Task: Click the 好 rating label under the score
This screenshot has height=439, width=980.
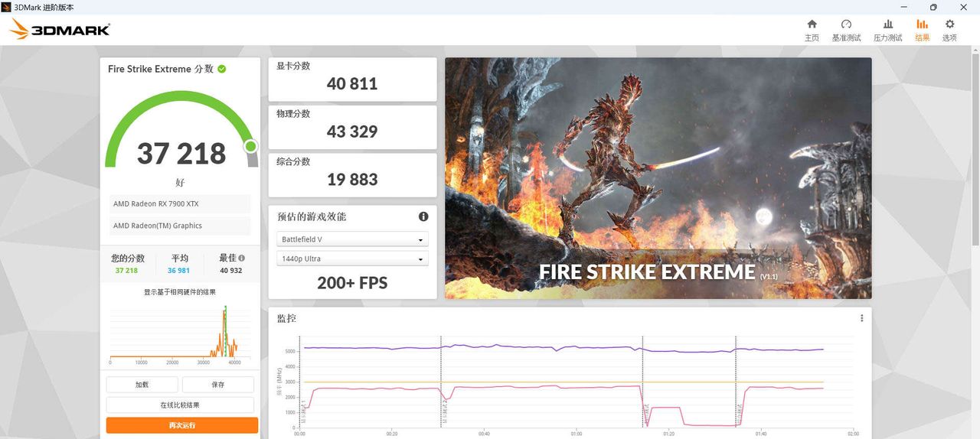Action: (x=180, y=183)
